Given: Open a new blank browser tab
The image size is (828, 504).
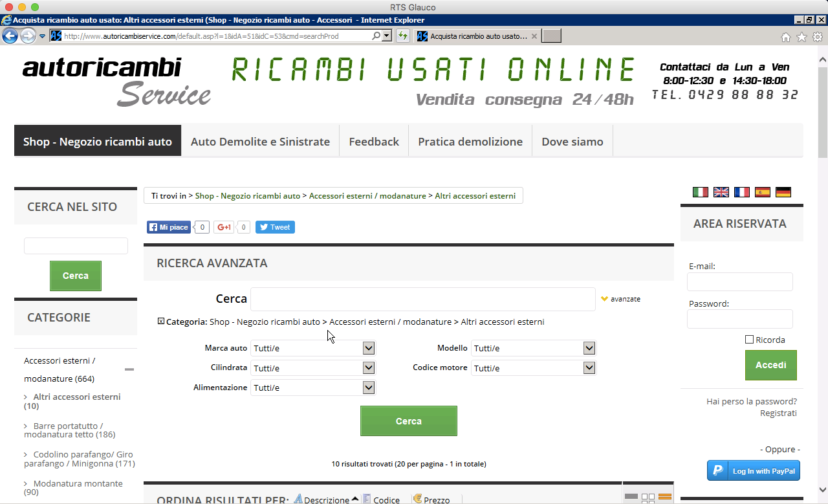Looking at the screenshot, I should click(551, 36).
